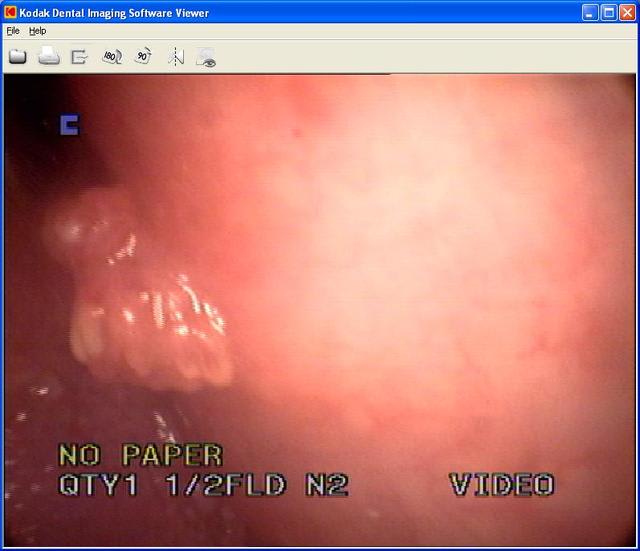Click the printer icon to print image

(48, 57)
